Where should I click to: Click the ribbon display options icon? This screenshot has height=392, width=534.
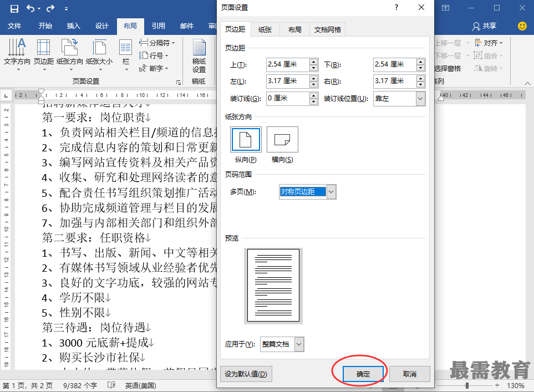(x=445, y=8)
